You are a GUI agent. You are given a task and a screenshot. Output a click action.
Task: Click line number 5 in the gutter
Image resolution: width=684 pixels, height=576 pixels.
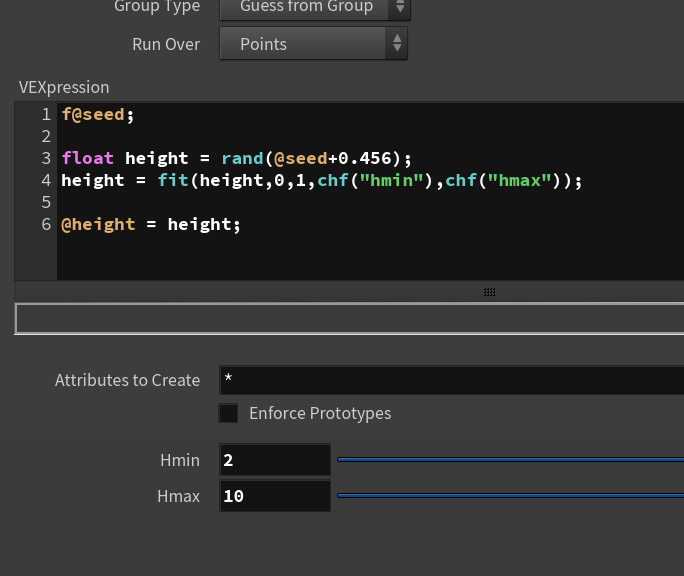[46, 202]
